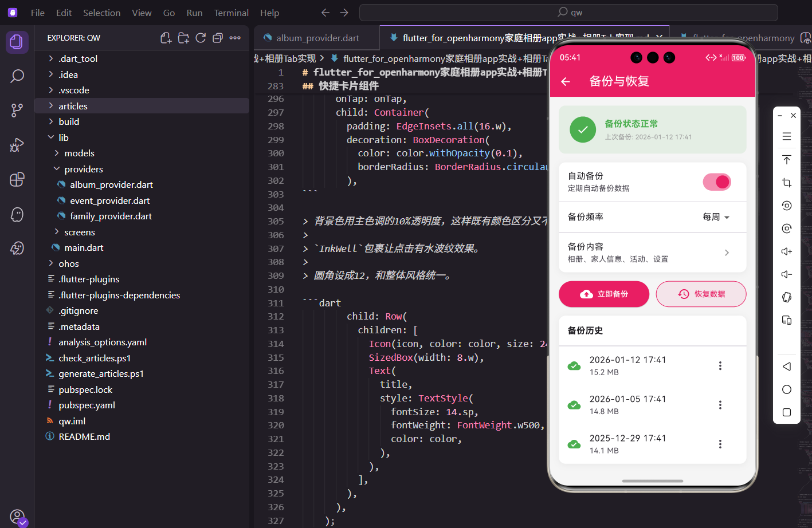
Task: Click the emulator pin-to-top arrow icon
Action: pos(787,160)
